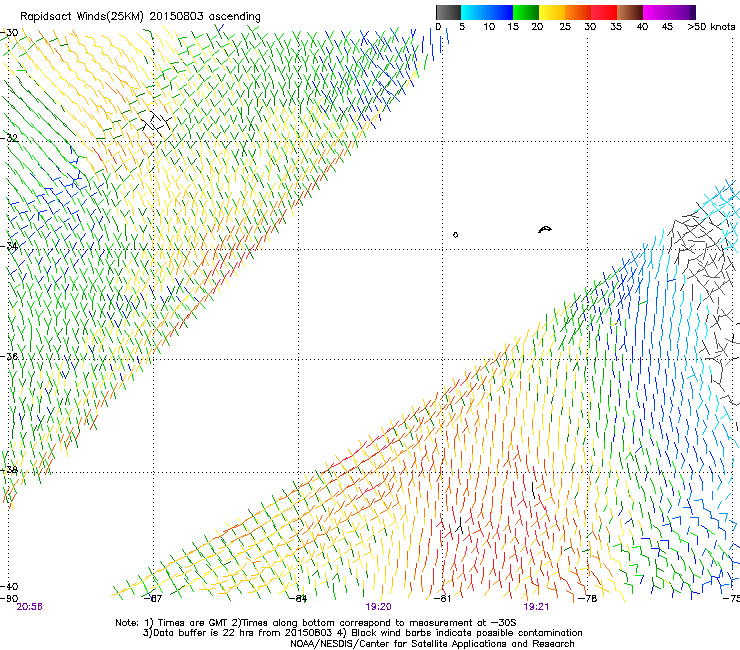Click the NOAA/NESDIS Center credit line
Viewport: 740px width, 650px height.
point(432,644)
